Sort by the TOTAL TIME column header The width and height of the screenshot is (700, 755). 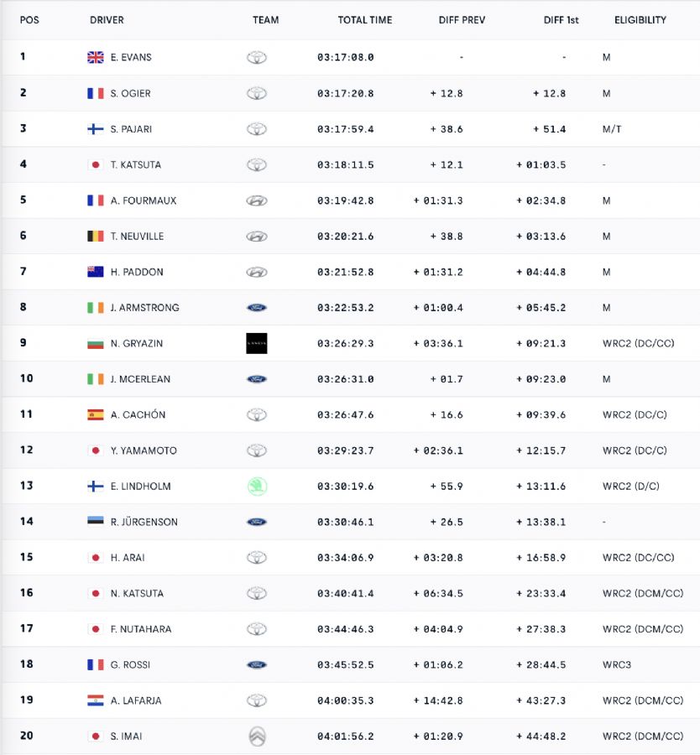[365, 20]
